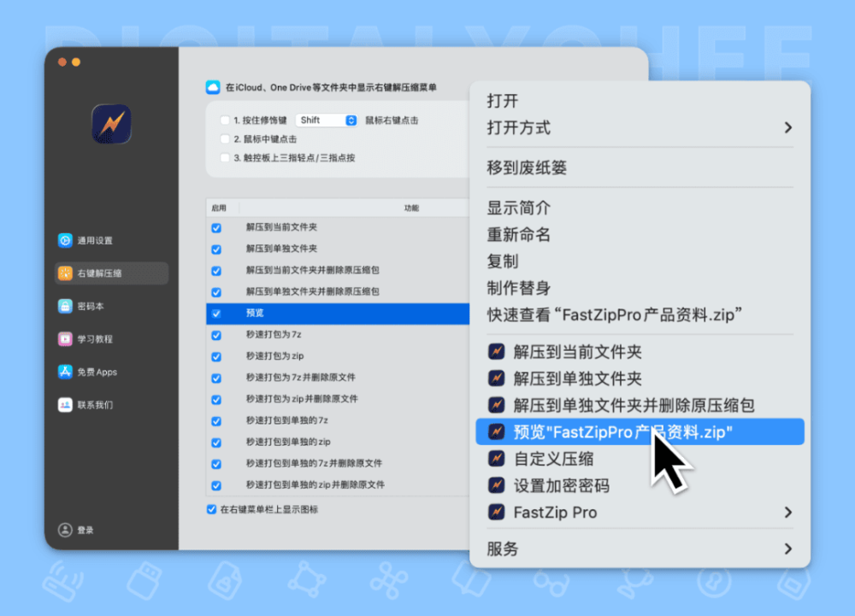This screenshot has height=616, width=855.
Task: Click the iCloud cloud icon in header
Action: (x=213, y=87)
